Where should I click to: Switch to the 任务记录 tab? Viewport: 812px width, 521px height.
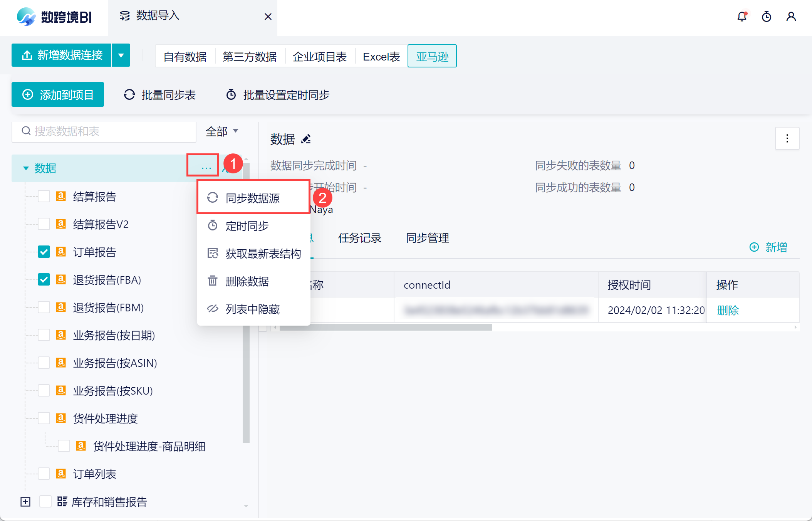tap(359, 238)
